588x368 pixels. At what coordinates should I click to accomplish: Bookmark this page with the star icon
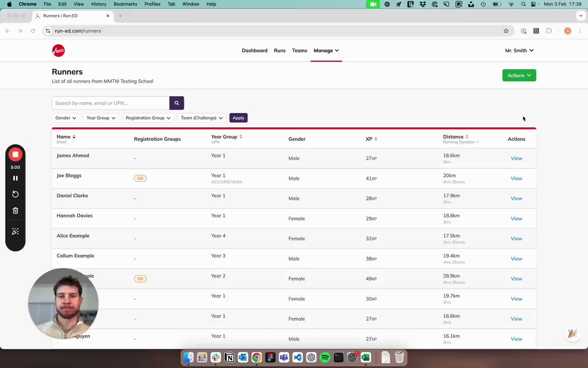point(506,31)
